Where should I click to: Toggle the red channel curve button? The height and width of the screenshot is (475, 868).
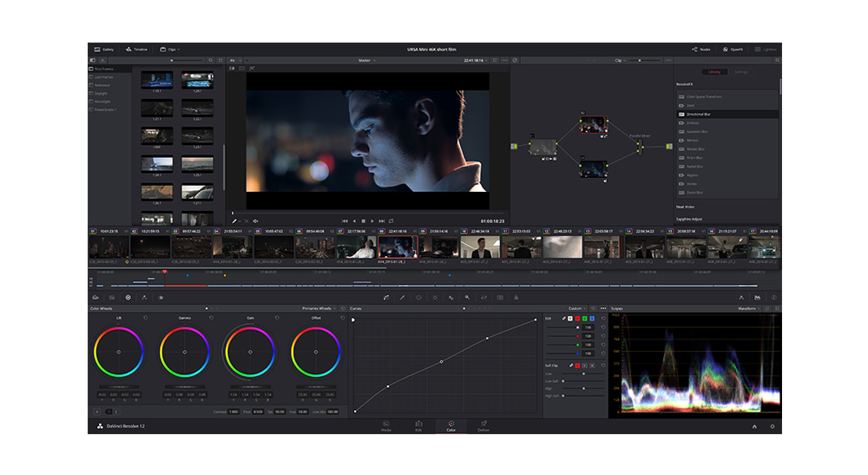[x=576, y=319]
